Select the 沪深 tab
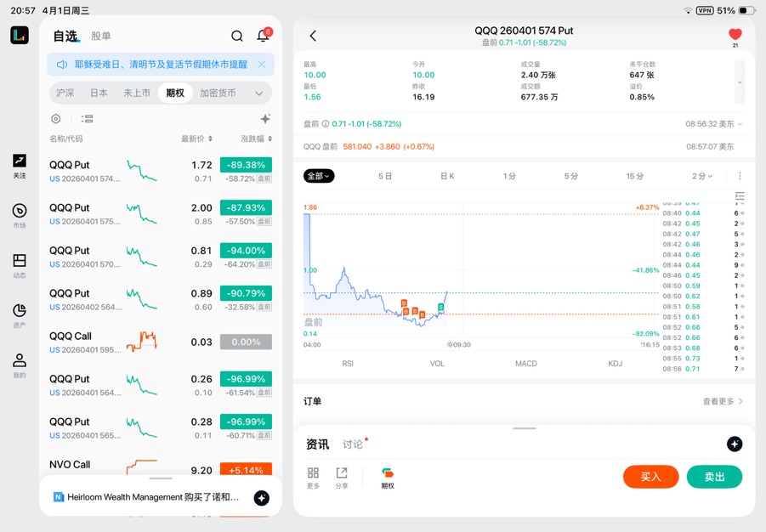Image resolution: width=766 pixels, height=532 pixels. tap(65, 93)
